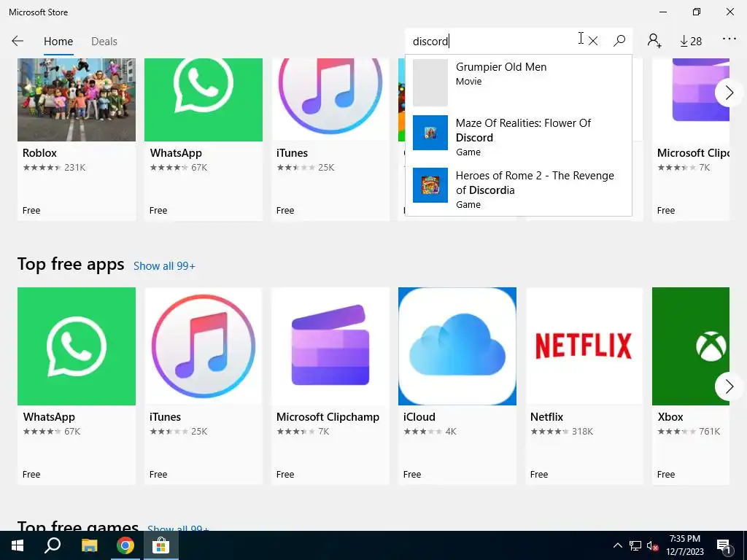Image resolution: width=747 pixels, height=560 pixels.
Task: Click Netflix 318K rating
Action: (562, 432)
